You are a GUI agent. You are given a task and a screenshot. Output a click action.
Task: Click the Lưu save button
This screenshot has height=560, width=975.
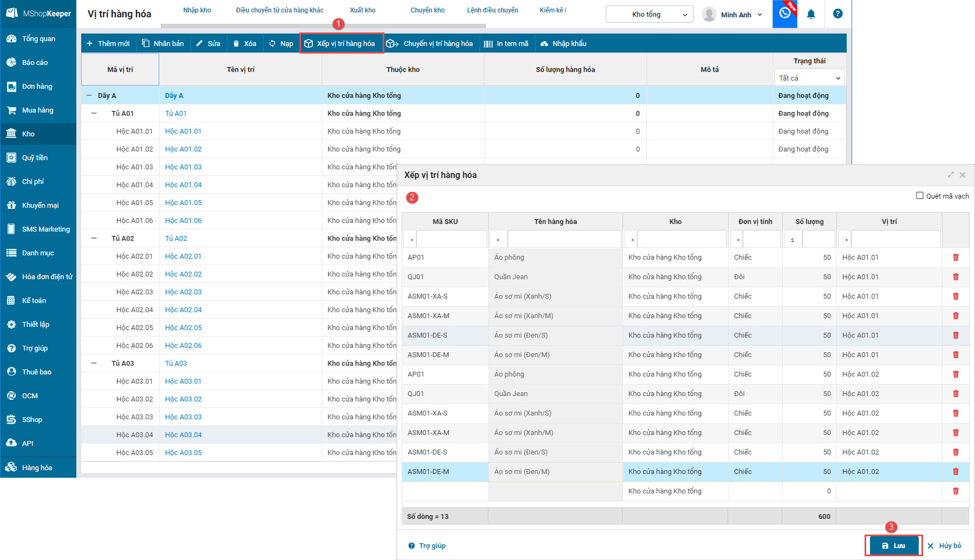[893, 545]
